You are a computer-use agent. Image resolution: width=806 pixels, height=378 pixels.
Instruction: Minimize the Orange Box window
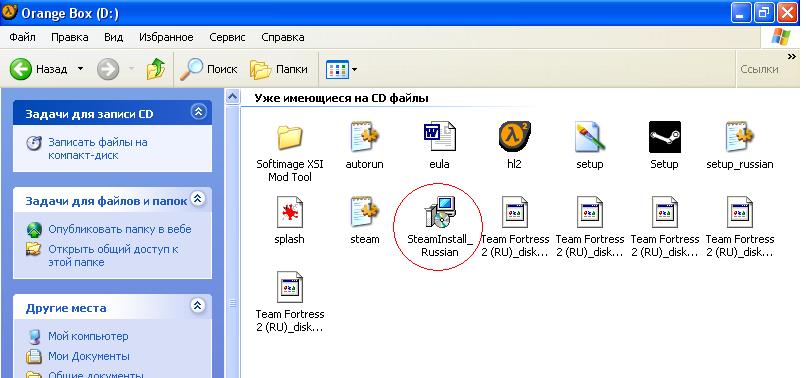pos(742,12)
